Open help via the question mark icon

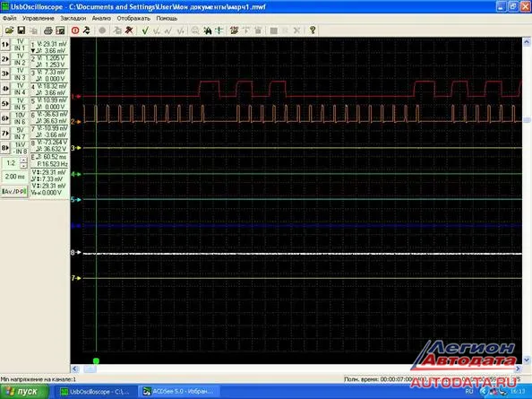click(313, 30)
